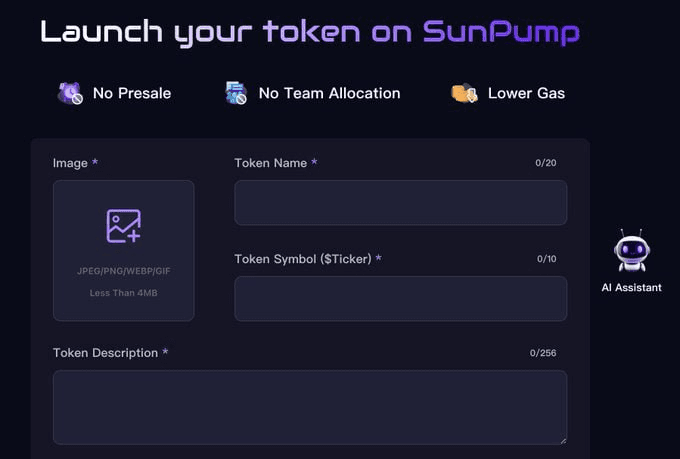Click the add-image upload icon

click(124, 226)
